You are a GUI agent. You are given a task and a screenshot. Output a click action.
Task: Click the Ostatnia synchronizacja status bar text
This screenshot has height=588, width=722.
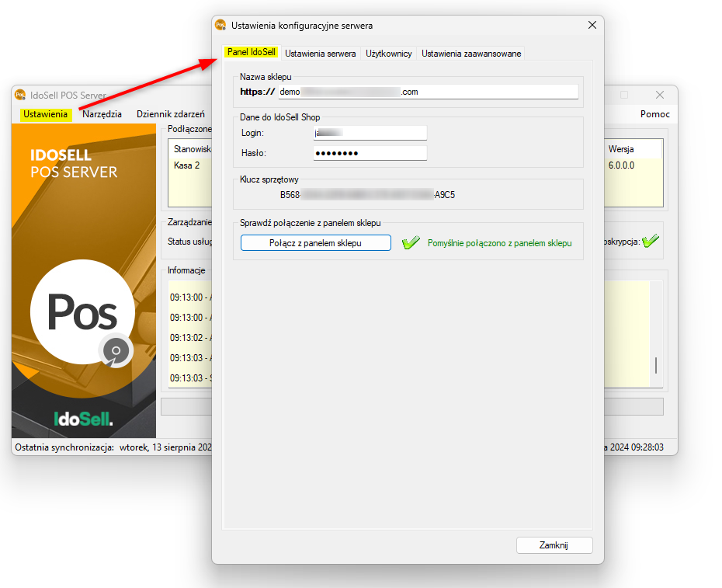click(113, 447)
